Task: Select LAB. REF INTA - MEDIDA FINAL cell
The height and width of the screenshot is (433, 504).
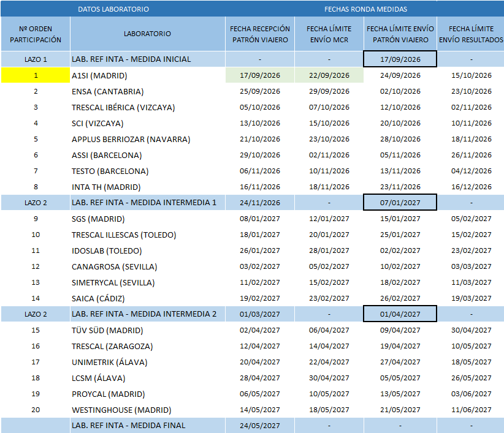Action: (x=148, y=425)
